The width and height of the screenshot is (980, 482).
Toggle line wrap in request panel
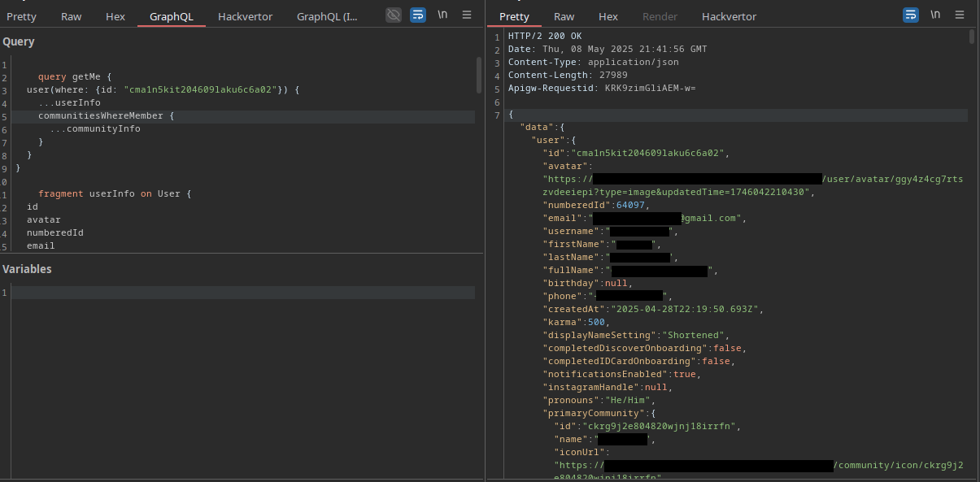[x=418, y=15]
